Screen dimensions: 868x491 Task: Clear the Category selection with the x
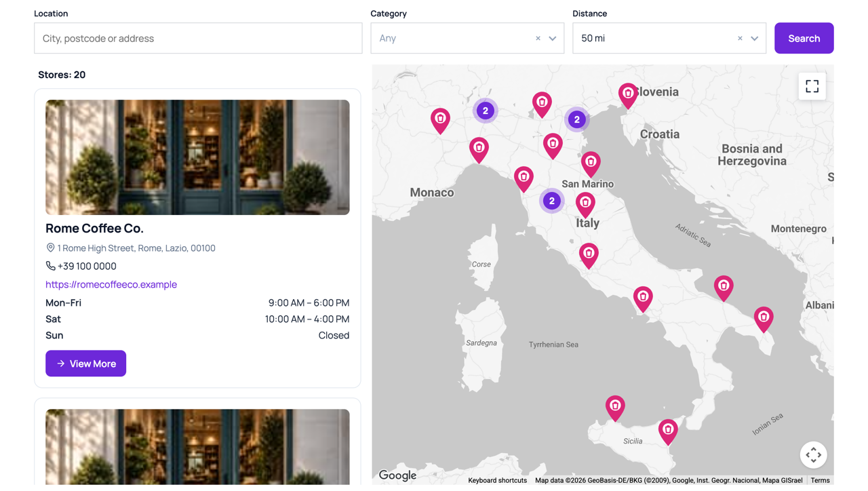[x=538, y=39]
